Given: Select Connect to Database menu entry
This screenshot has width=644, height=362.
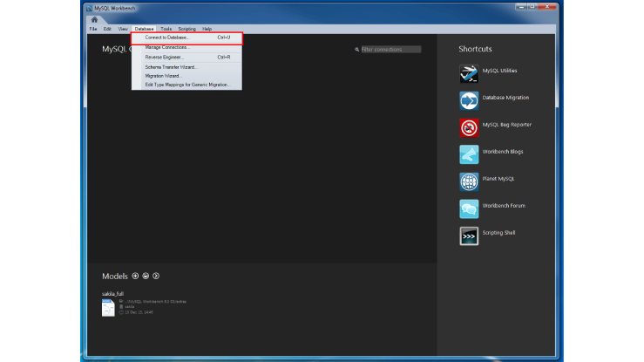Looking at the screenshot, I should click(x=166, y=38).
